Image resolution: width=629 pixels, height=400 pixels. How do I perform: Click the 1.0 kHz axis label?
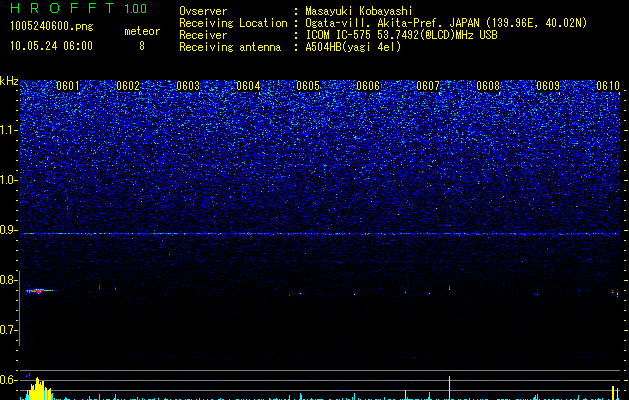(x=9, y=180)
